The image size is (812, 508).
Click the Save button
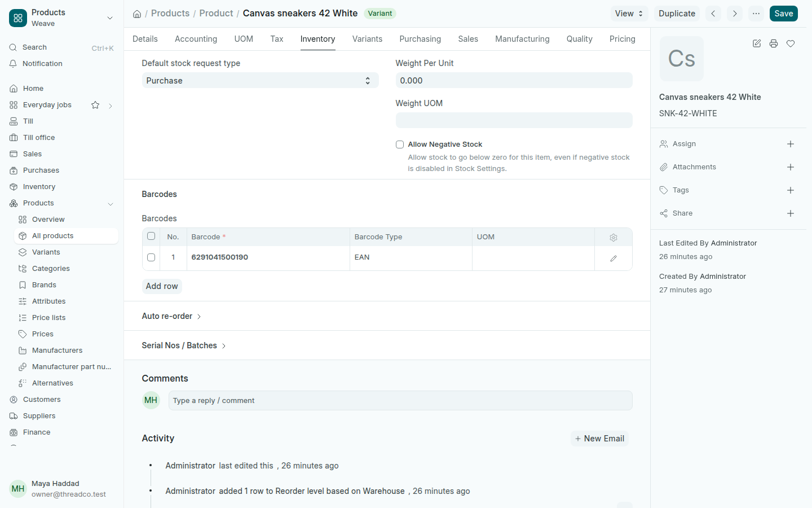(x=783, y=14)
